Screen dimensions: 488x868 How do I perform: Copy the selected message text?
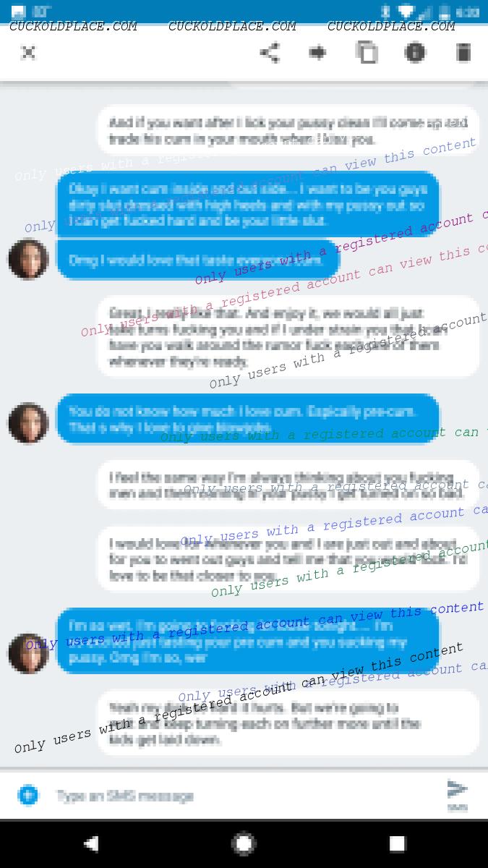367,53
